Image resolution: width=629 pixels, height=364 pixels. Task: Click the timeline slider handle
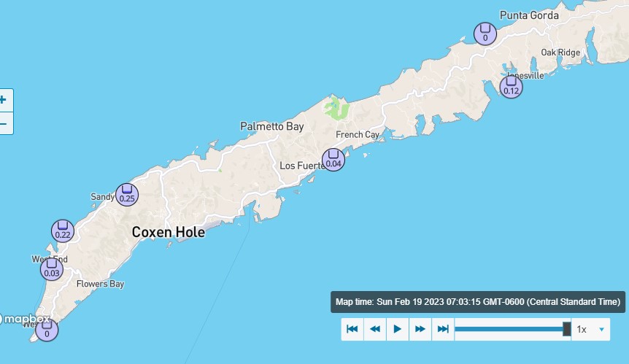point(566,329)
